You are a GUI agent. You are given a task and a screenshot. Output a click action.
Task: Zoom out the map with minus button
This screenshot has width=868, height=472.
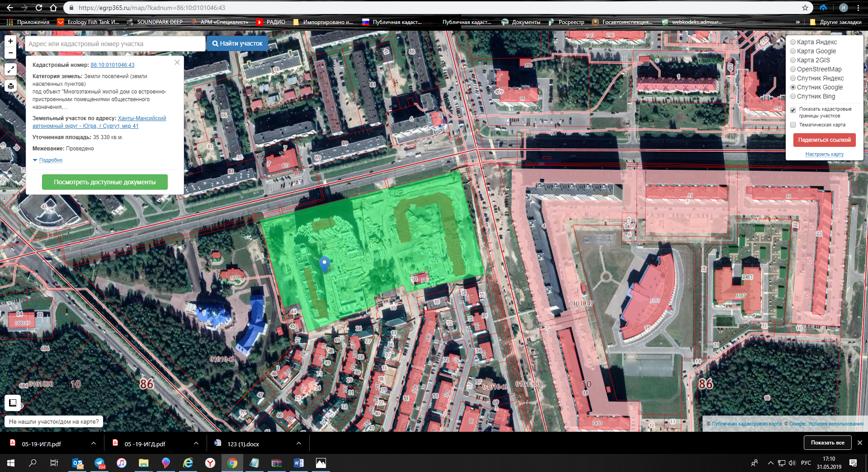point(10,53)
